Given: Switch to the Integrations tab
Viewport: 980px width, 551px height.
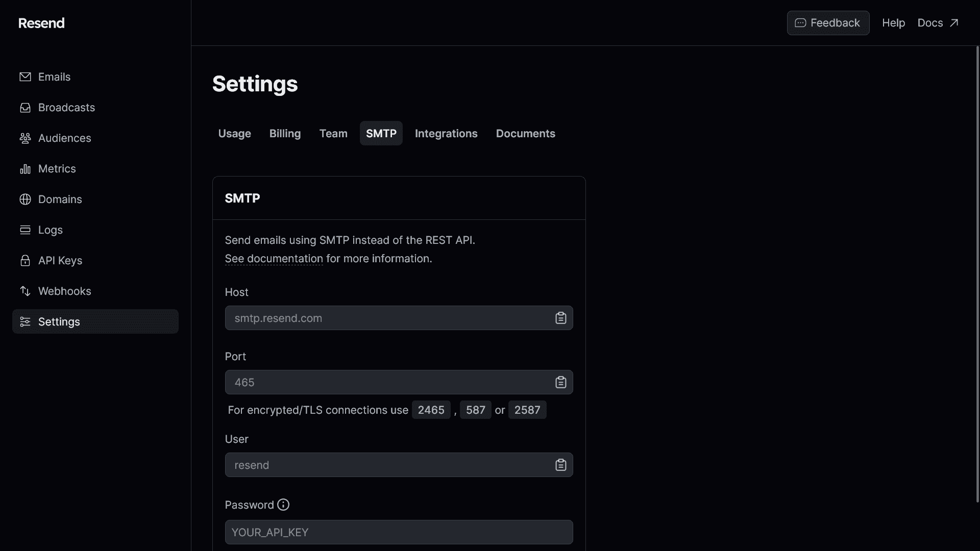Looking at the screenshot, I should pyautogui.click(x=446, y=133).
